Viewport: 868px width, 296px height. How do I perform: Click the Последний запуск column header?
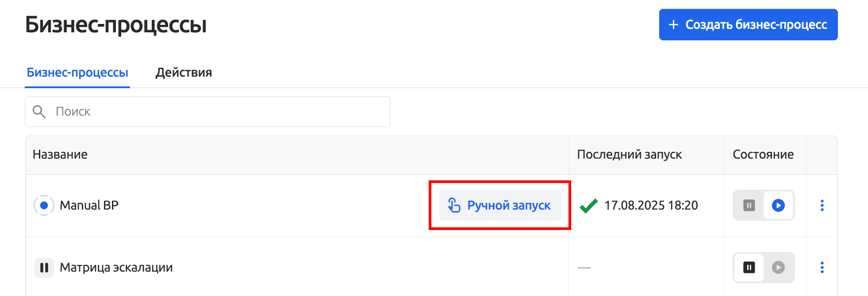(x=629, y=155)
